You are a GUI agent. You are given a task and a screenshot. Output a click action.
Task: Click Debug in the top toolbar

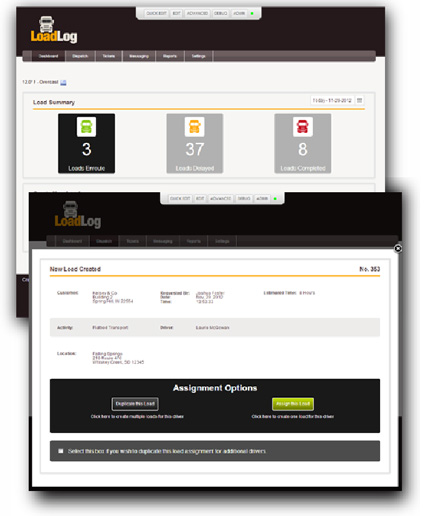tap(220, 13)
